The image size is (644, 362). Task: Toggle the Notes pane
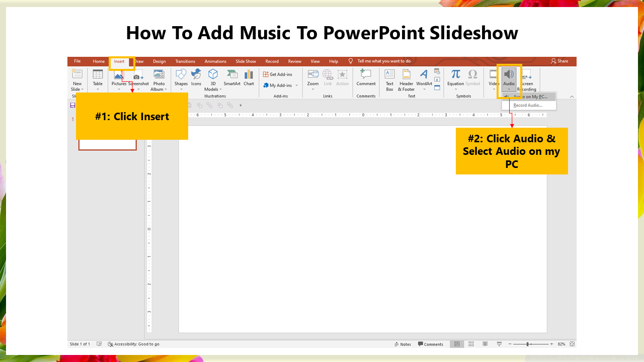[x=403, y=344]
